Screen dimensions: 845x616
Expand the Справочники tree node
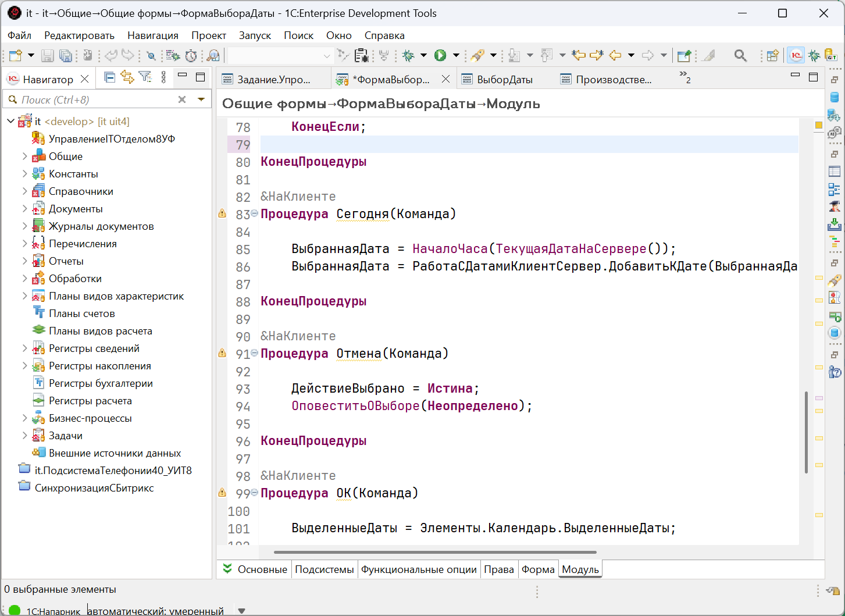click(24, 191)
